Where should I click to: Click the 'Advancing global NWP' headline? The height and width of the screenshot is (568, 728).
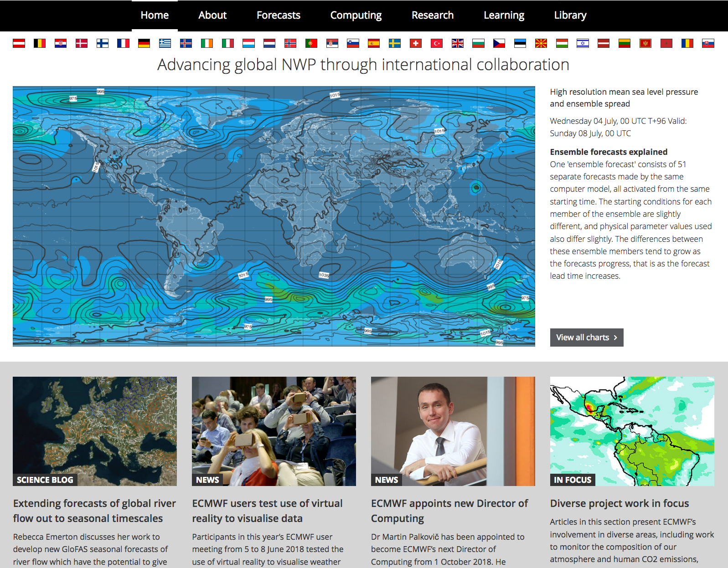tap(363, 65)
